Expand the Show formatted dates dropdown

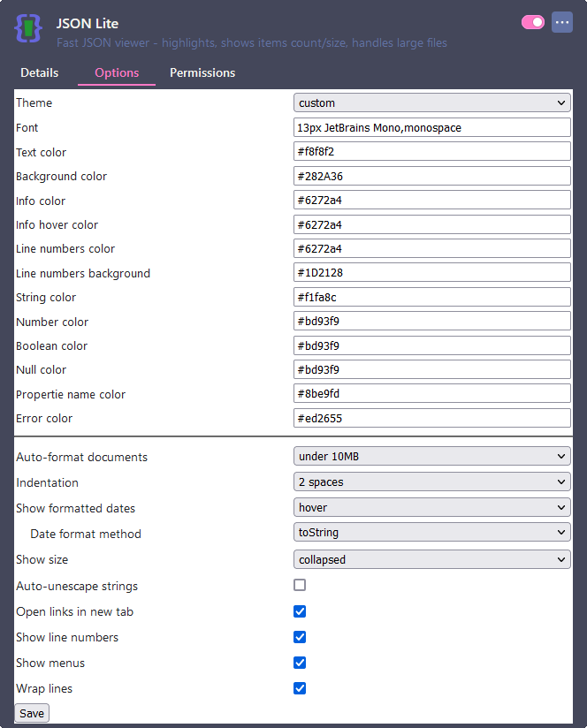[x=432, y=507]
